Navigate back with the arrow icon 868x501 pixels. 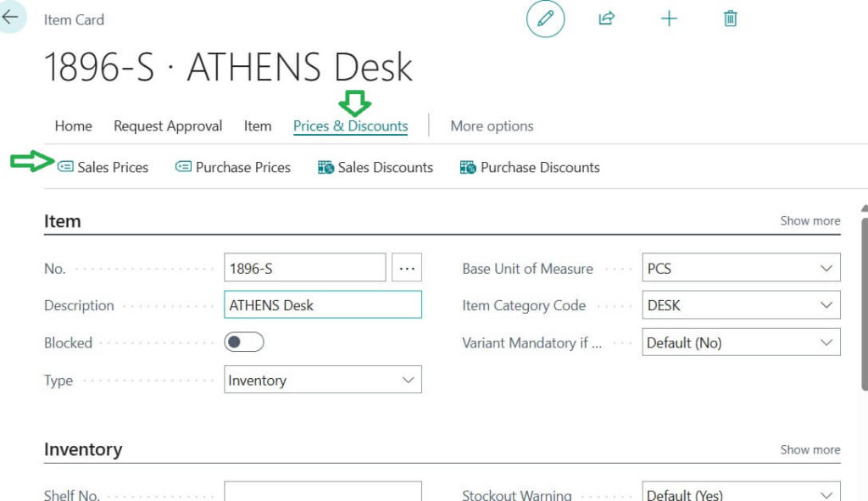[12, 17]
